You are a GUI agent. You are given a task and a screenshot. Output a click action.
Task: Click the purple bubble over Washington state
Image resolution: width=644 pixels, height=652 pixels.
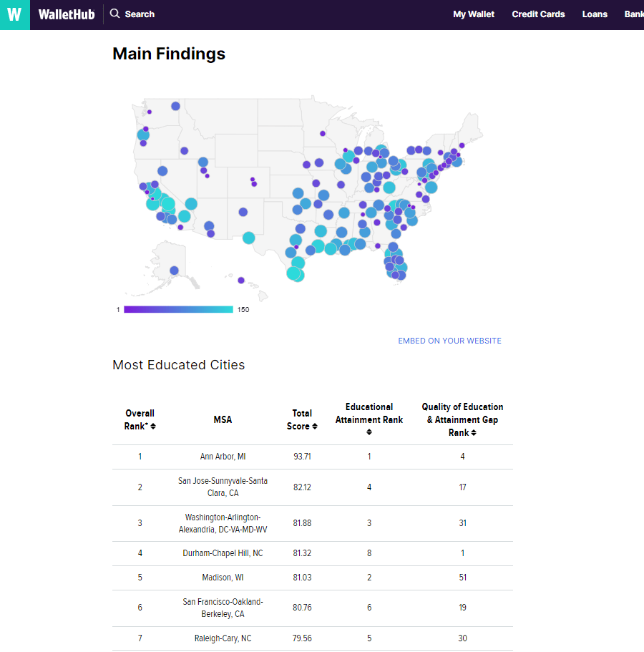pos(149,113)
